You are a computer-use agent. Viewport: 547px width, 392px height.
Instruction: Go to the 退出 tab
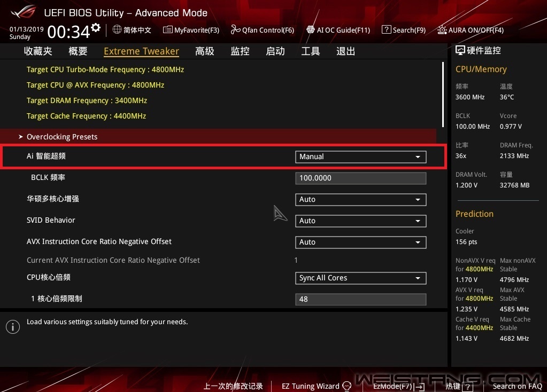[346, 51]
